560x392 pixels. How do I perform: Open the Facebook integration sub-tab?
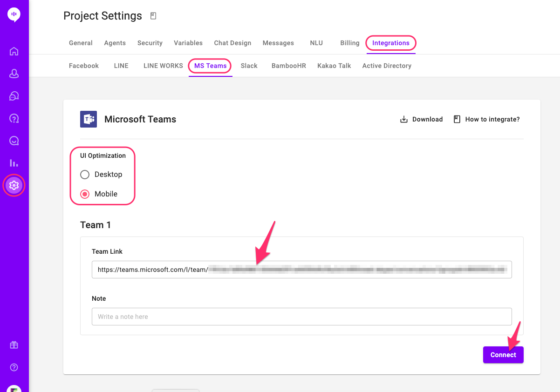coord(84,66)
